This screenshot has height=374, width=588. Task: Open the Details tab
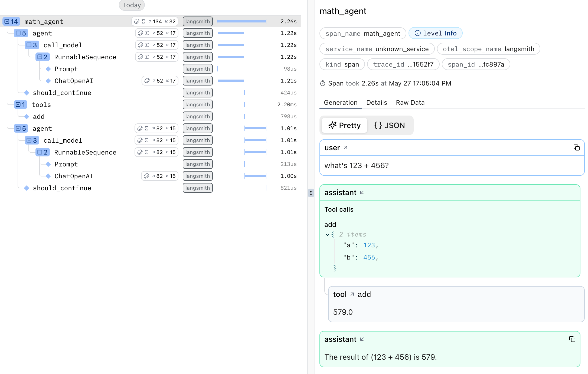377,103
